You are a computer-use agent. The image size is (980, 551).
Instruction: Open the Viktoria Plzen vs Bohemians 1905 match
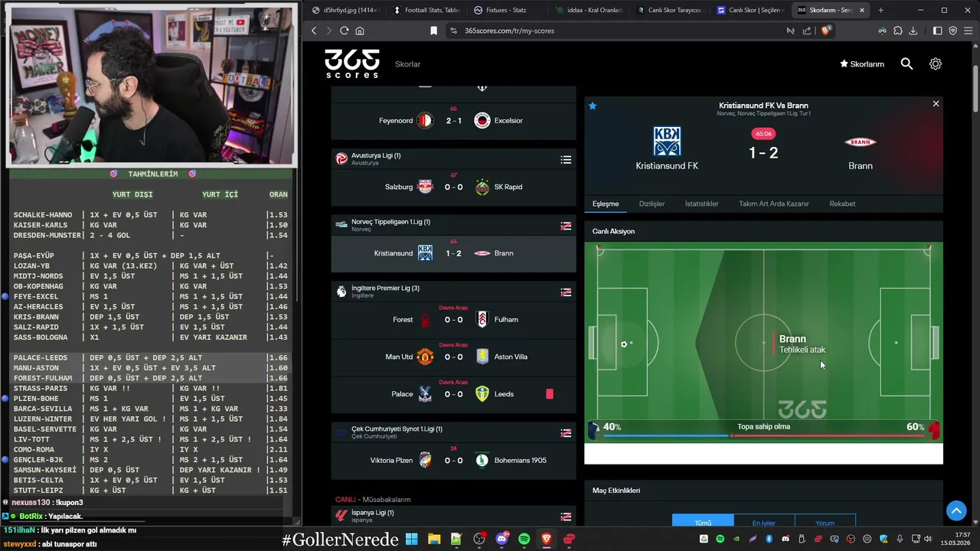point(453,460)
